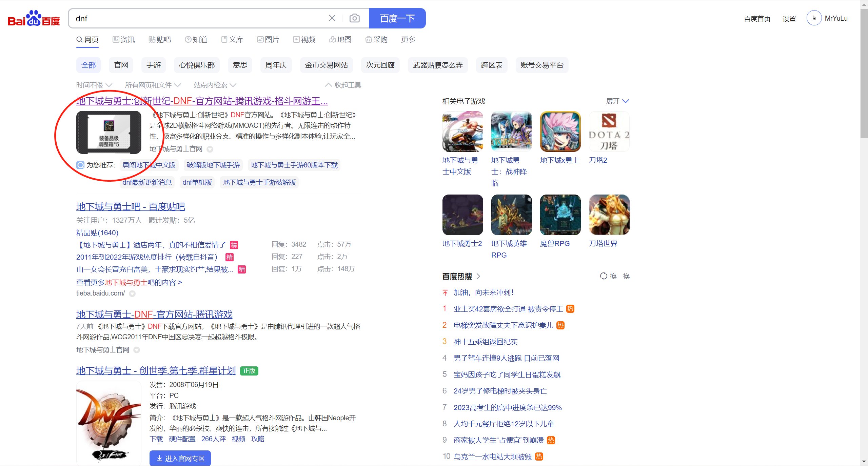
Task: Click the Baidu logo
Action: pyautogui.click(x=34, y=18)
